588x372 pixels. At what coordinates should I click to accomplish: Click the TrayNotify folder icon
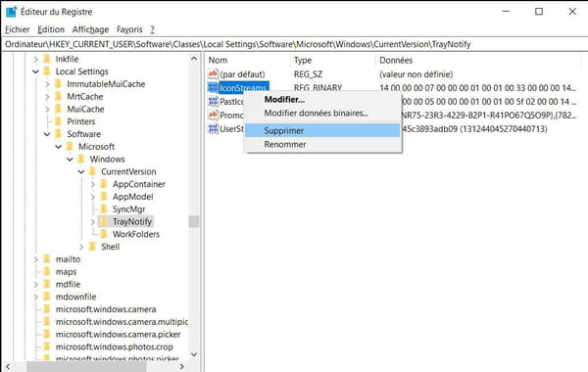[x=104, y=222]
